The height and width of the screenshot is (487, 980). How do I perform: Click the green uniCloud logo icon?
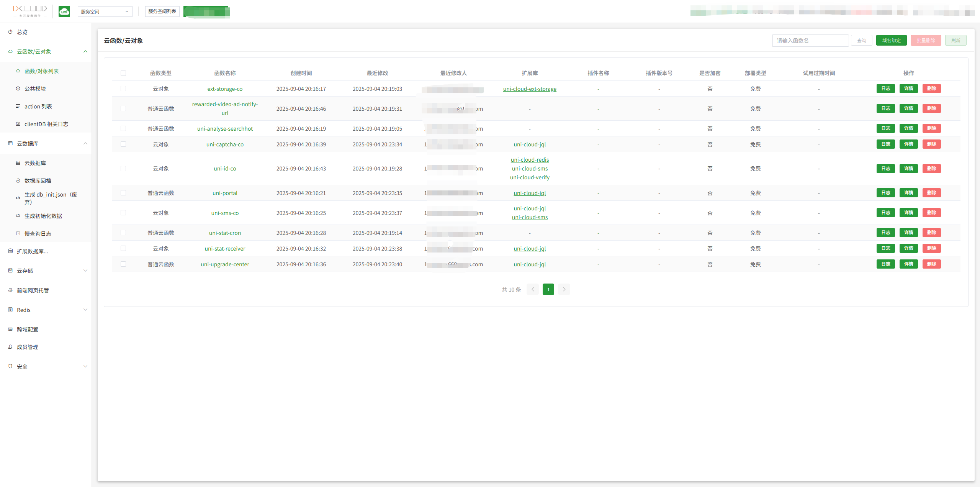pos(64,11)
